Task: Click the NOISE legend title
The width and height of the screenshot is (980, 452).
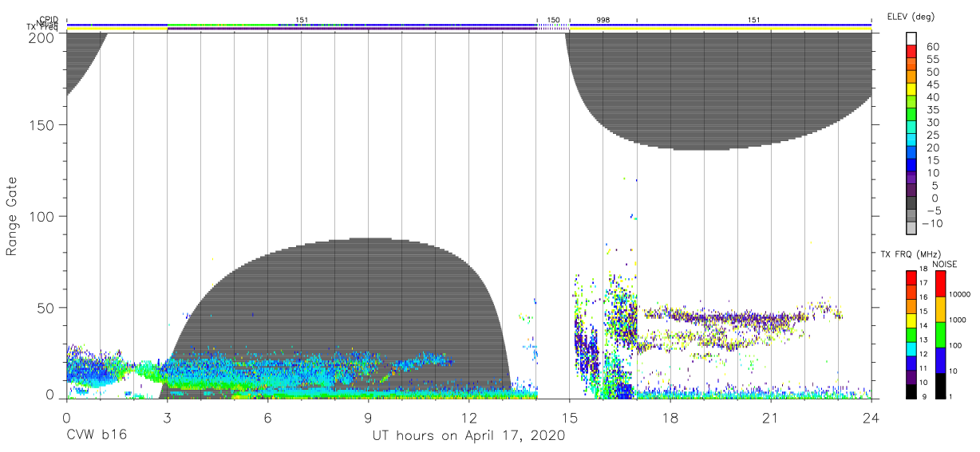Action: coord(945,264)
